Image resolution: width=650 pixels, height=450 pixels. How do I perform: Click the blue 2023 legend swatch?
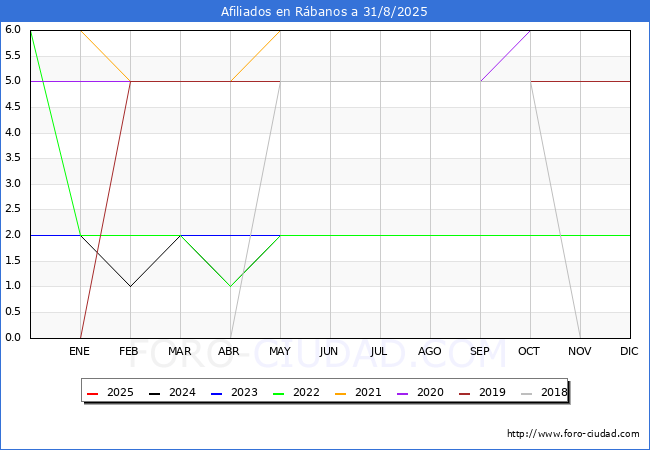216,393
